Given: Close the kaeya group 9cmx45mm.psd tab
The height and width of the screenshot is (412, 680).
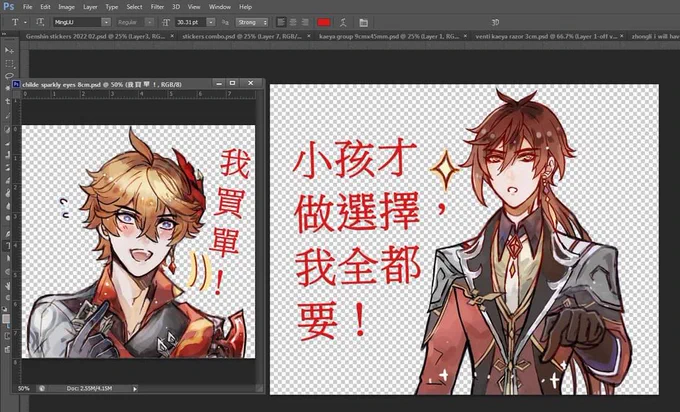Looking at the screenshot, I should (x=465, y=36).
